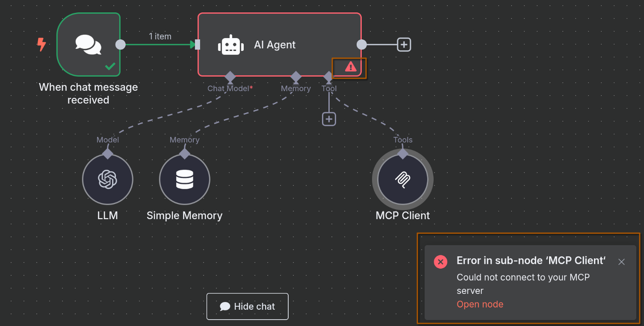Add a new tool via plus button

click(329, 119)
